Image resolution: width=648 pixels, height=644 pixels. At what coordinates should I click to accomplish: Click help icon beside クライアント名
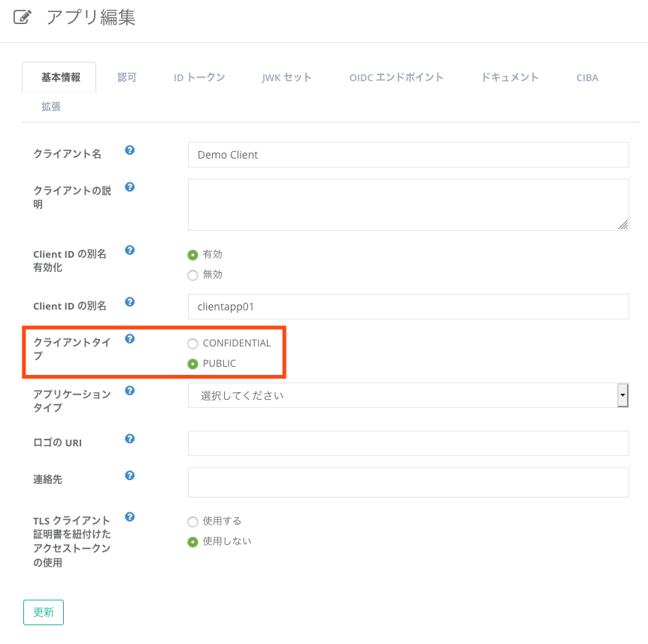(x=129, y=150)
